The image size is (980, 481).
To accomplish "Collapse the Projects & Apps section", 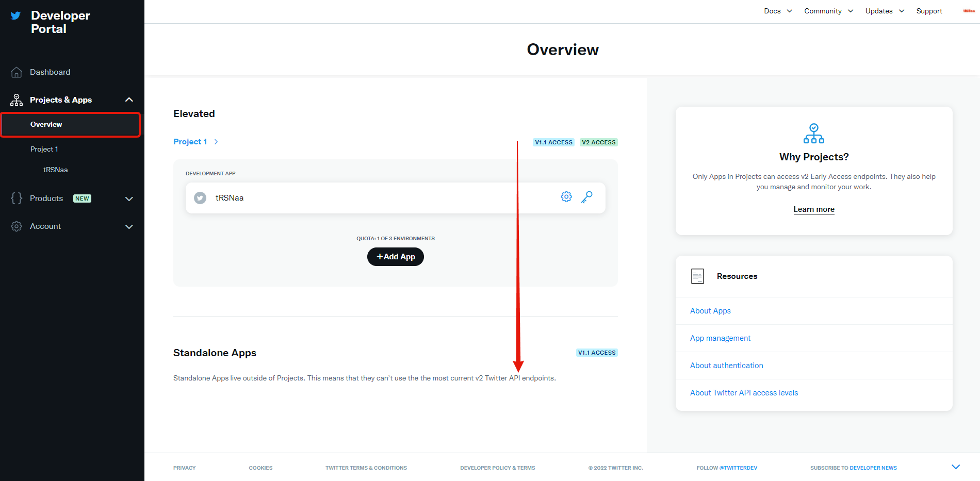I will pyautogui.click(x=129, y=99).
